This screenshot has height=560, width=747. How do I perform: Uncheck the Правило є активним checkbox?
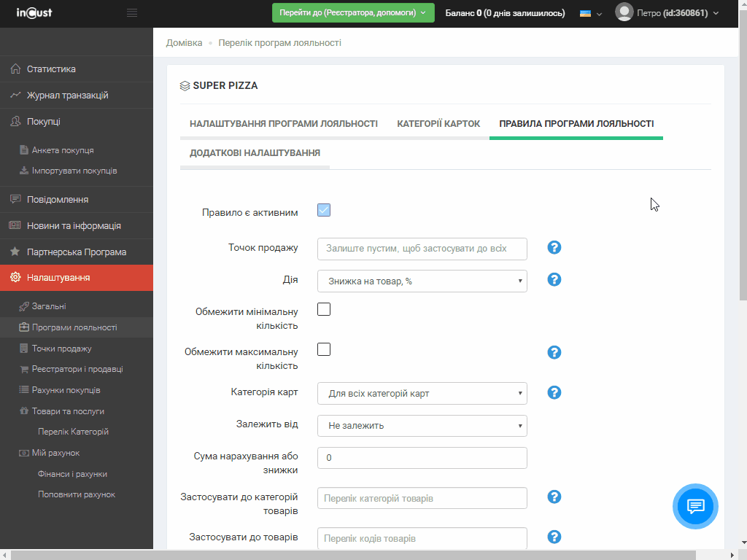point(324,211)
